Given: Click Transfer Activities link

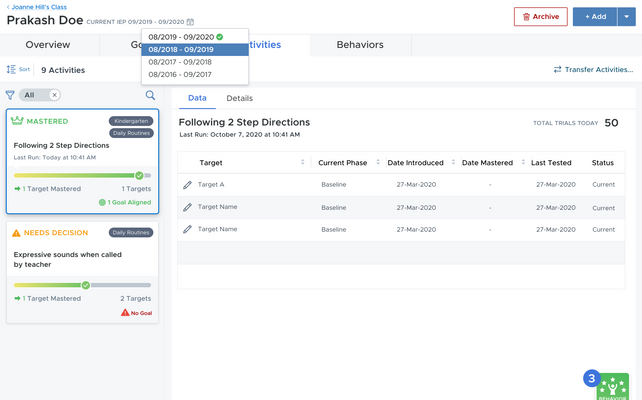Looking at the screenshot, I should 593,70.
